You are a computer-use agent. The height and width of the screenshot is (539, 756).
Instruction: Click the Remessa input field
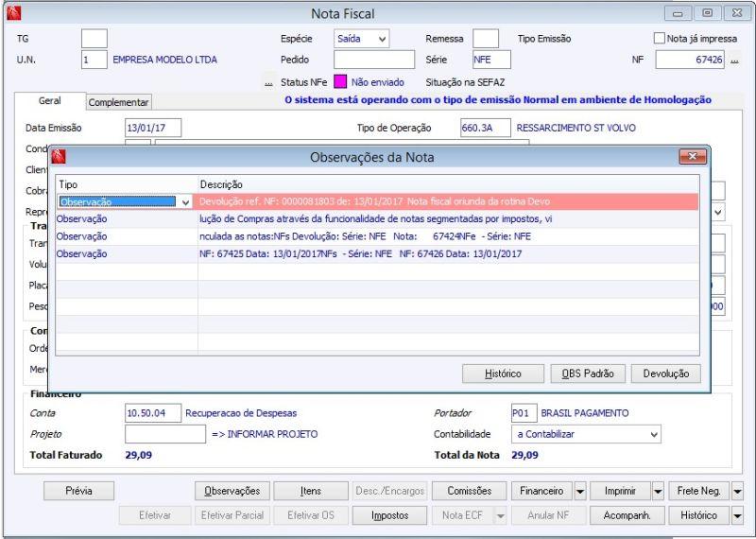pos(486,39)
